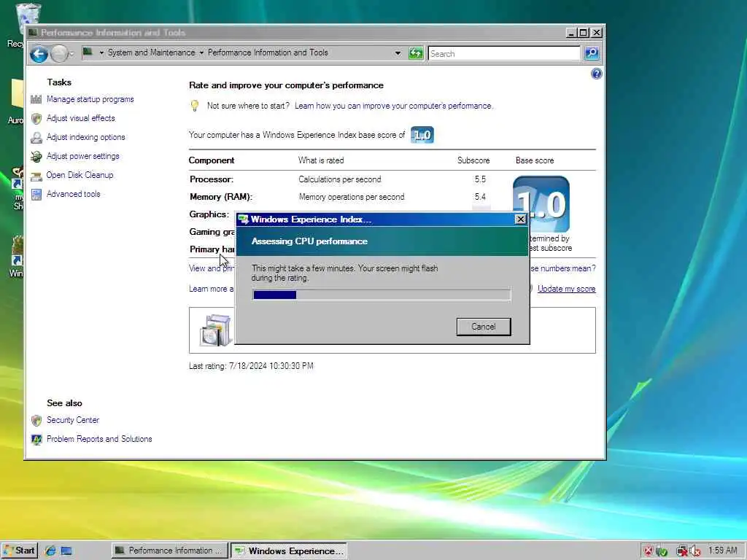Click the green shield tray icon
This screenshot has height=560, width=747.
tap(661, 551)
